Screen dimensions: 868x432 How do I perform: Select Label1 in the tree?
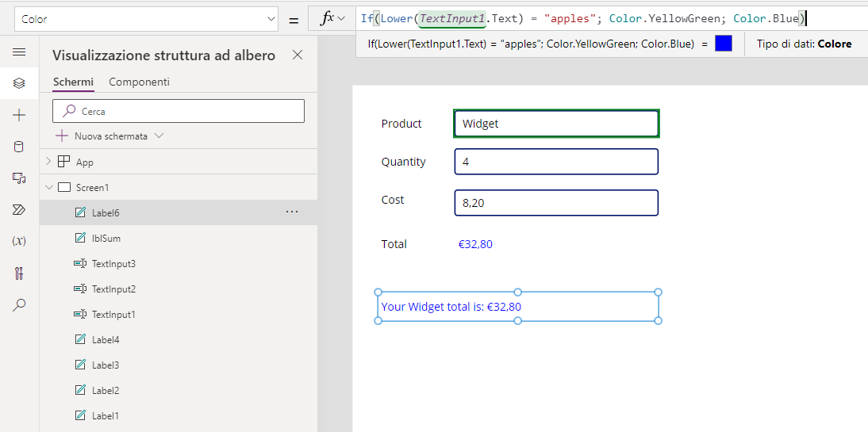179,415
